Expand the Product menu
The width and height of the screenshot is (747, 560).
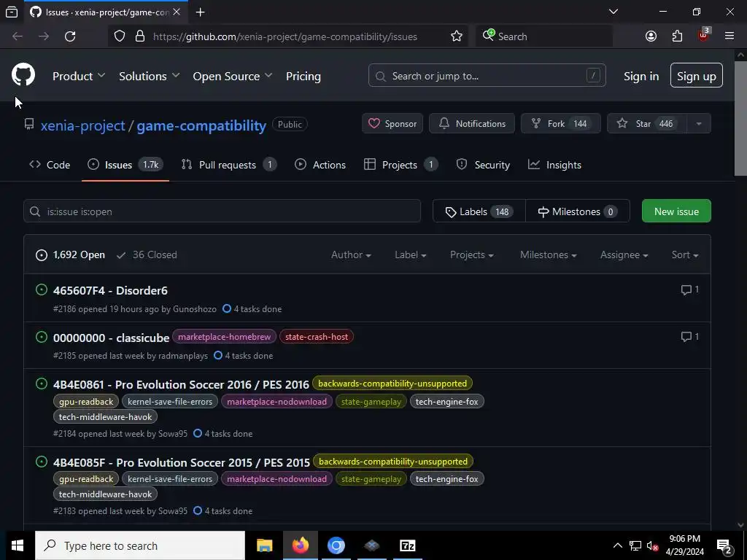pyautogui.click(x=79, y=76)
